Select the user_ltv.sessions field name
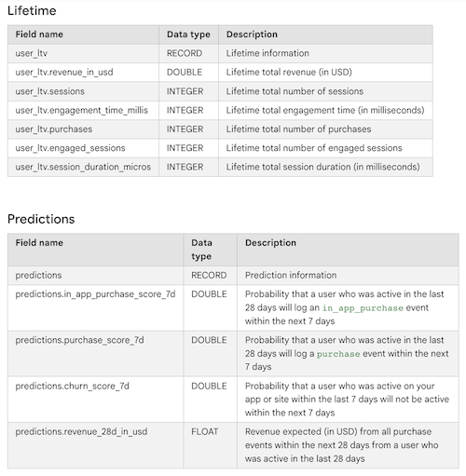This screenshot has height=476, width=466. pyautogui.click(x=50, y=91)
